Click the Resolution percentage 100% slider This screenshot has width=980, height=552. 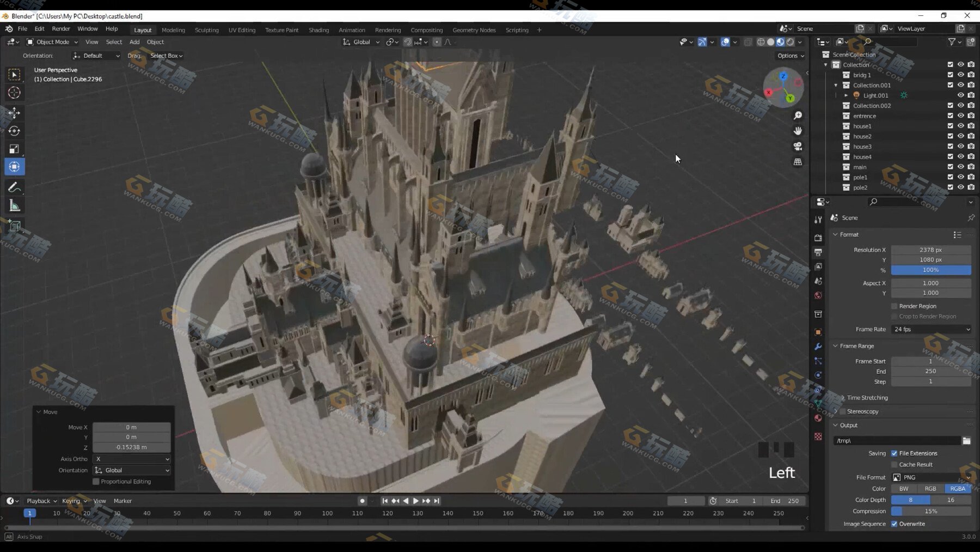[x=932, y=270]
